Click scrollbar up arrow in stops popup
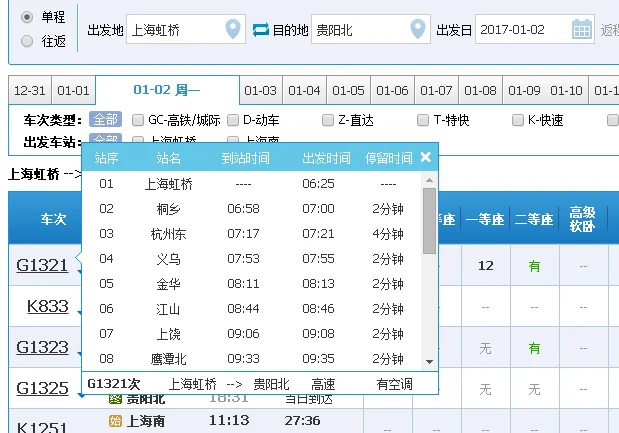This screenshot has height=433, width=619. [x=430, y=180]
